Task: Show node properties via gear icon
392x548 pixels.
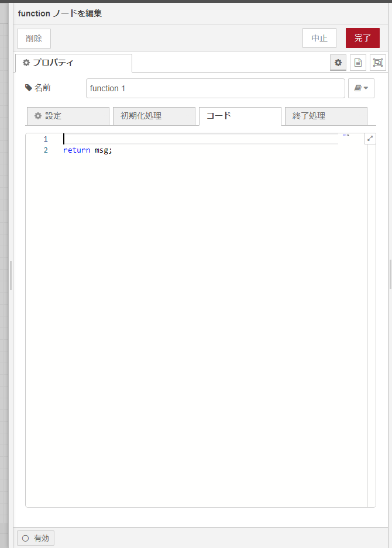Action: (x=338, y=63)
